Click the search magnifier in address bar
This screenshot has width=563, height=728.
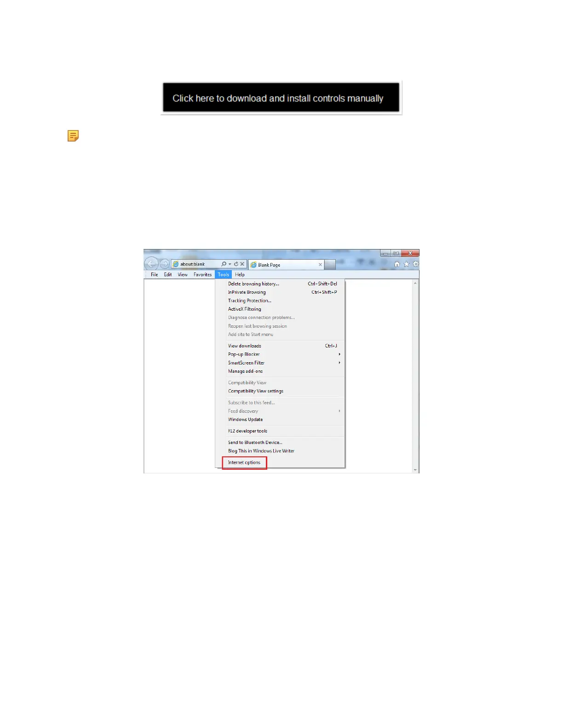(x=224, y=264)
